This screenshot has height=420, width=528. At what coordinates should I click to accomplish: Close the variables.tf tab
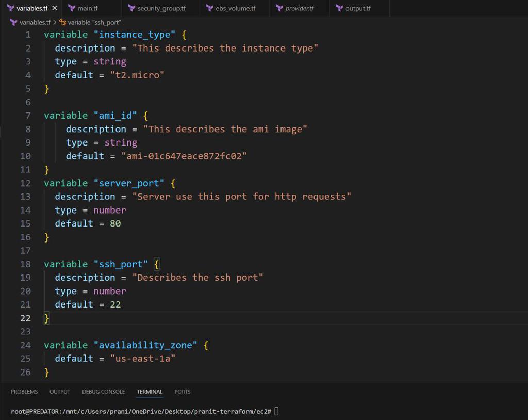[55, 8]
